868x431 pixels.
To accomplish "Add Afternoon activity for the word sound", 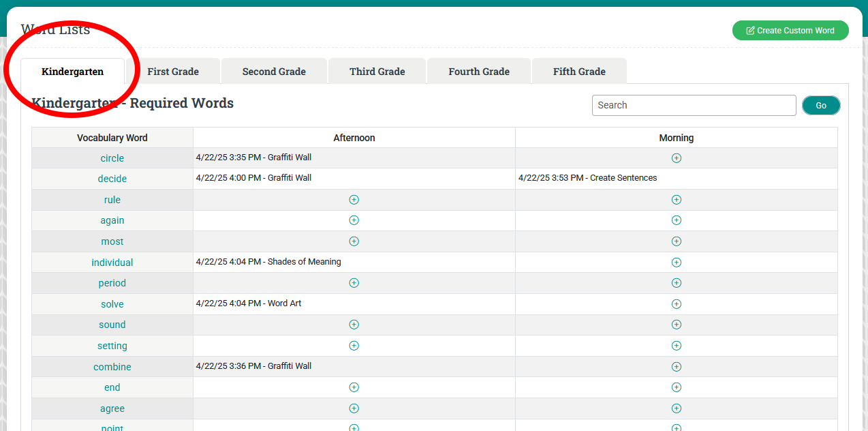I will pos(354,325).
